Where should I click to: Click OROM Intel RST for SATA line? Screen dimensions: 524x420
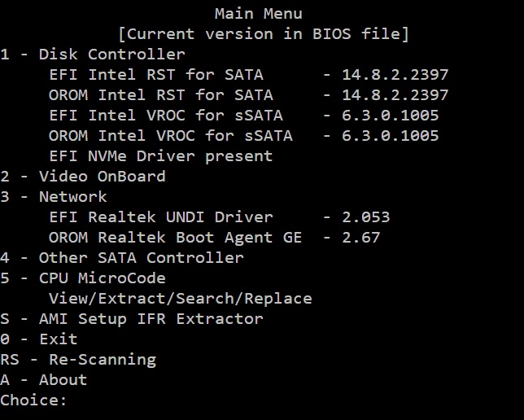[x=248, y=94]
